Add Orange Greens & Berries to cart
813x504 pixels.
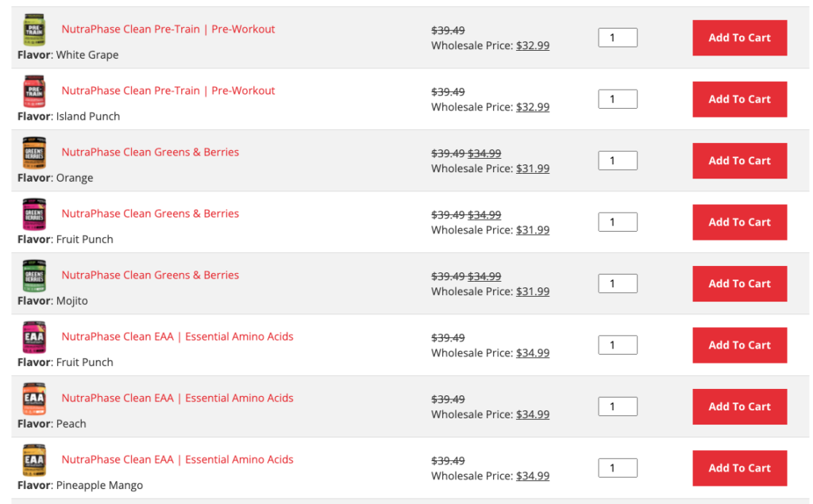(739, 161)
